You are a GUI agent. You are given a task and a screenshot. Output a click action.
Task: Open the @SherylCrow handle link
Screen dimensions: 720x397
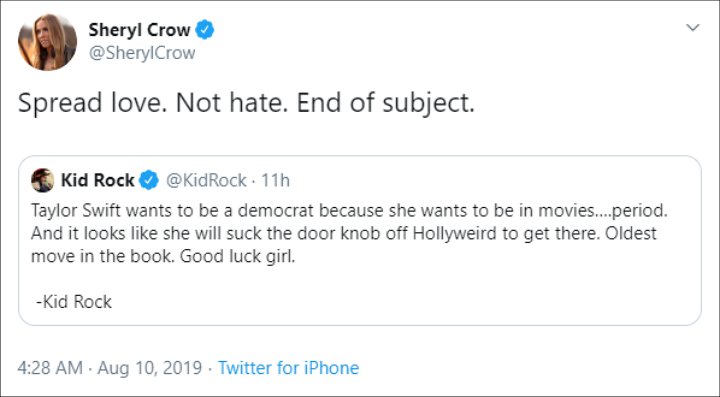(142, 53)
